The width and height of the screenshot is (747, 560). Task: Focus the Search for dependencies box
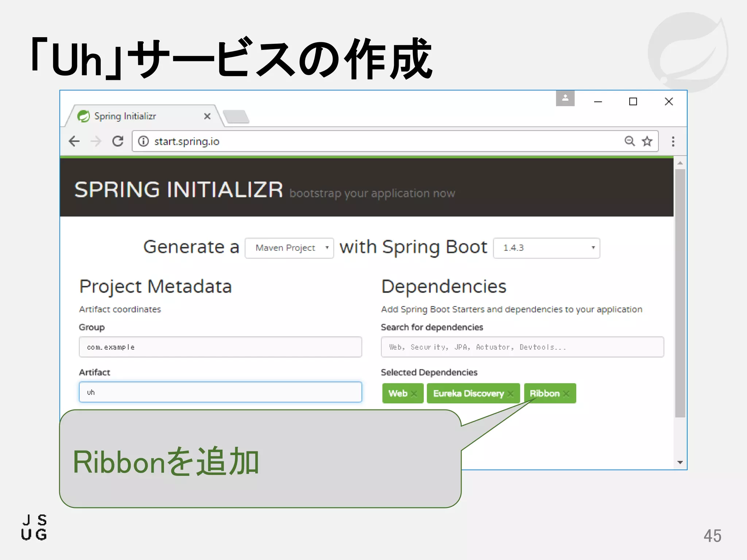pos(522,347)
